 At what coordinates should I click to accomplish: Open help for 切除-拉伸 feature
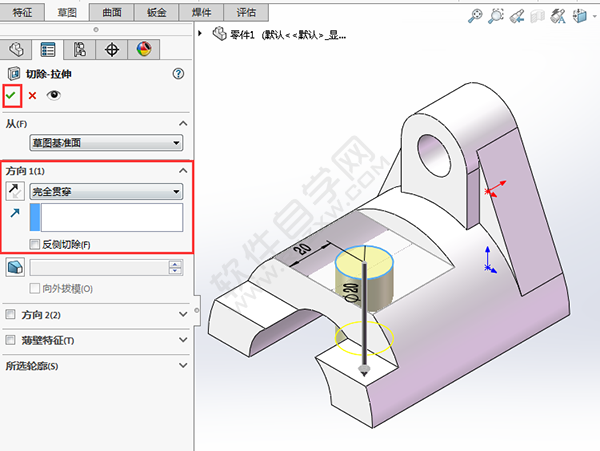pyautogui.click(x=178, y=73)
